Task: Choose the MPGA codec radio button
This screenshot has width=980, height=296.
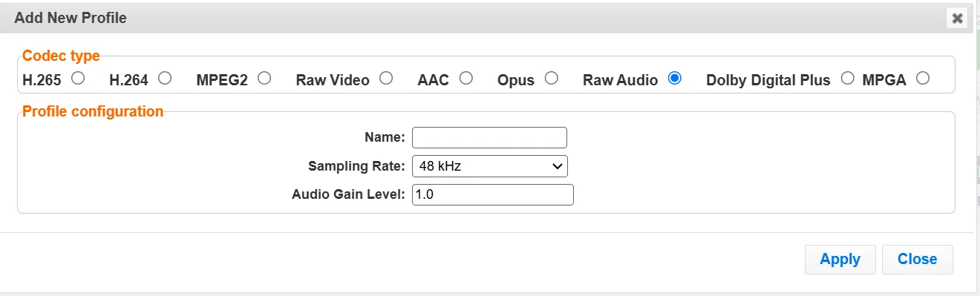Action: coord(923,78)
